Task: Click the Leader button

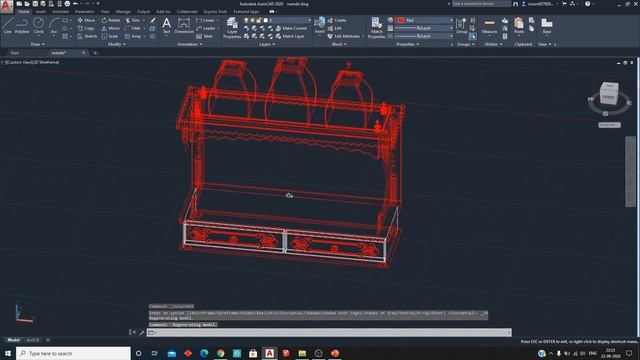Action: 206,28
